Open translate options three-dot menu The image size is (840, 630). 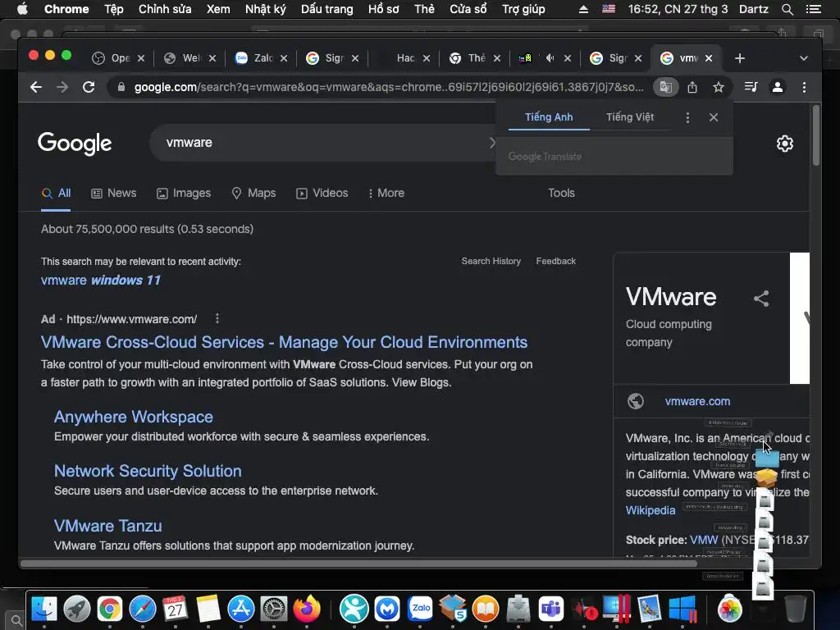point(688,117)
